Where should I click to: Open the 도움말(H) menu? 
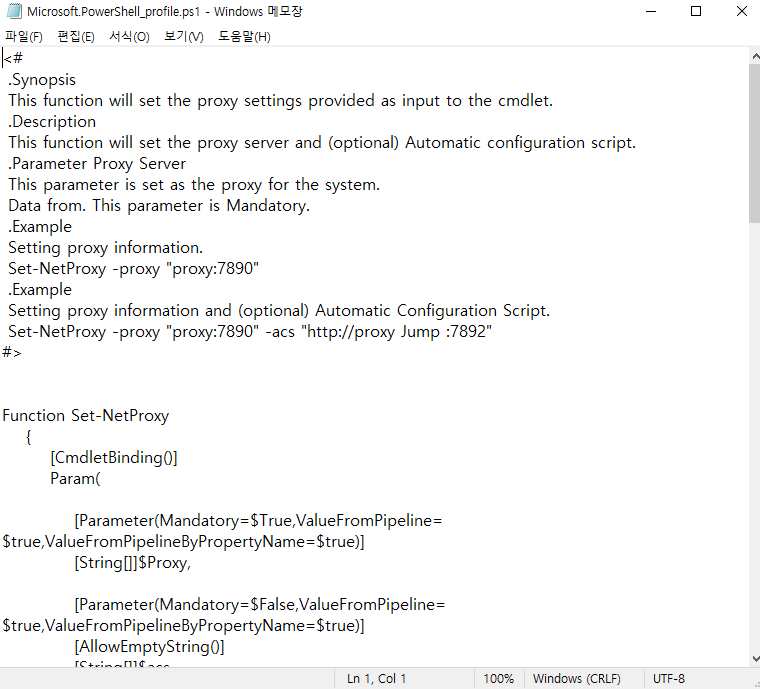244,36
